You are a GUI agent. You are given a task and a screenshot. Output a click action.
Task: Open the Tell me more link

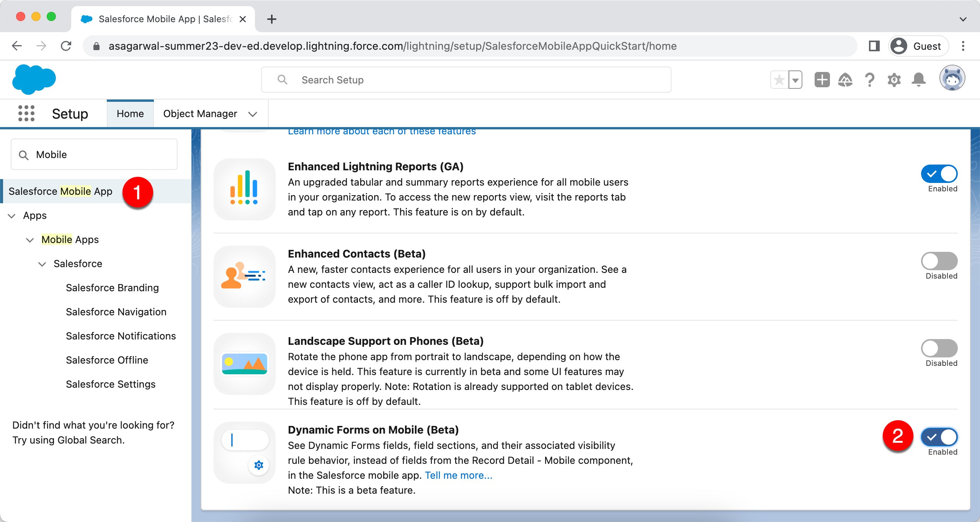pos(458,475)
